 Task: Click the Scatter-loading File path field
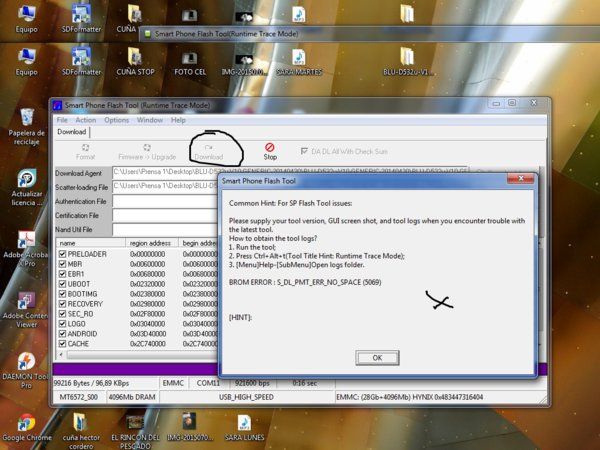click(x=165, y=186)
